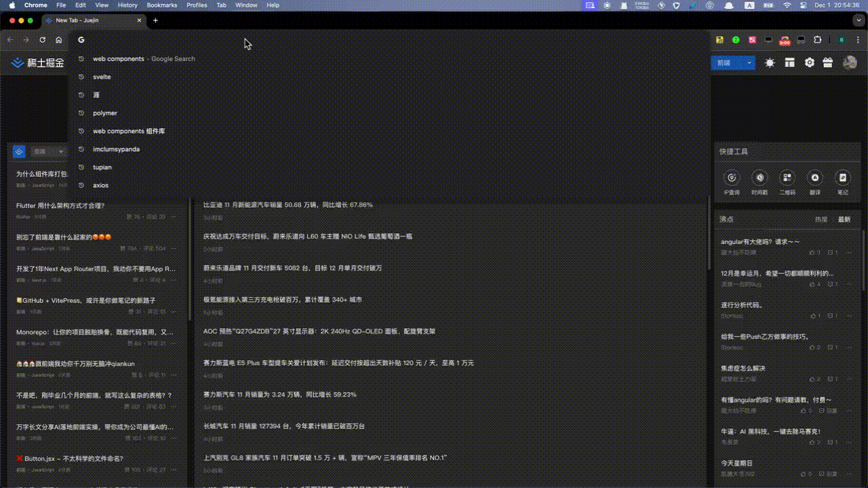
Task: Open the angular有大佬吗 沸点 post
Action: click(760, 241)
